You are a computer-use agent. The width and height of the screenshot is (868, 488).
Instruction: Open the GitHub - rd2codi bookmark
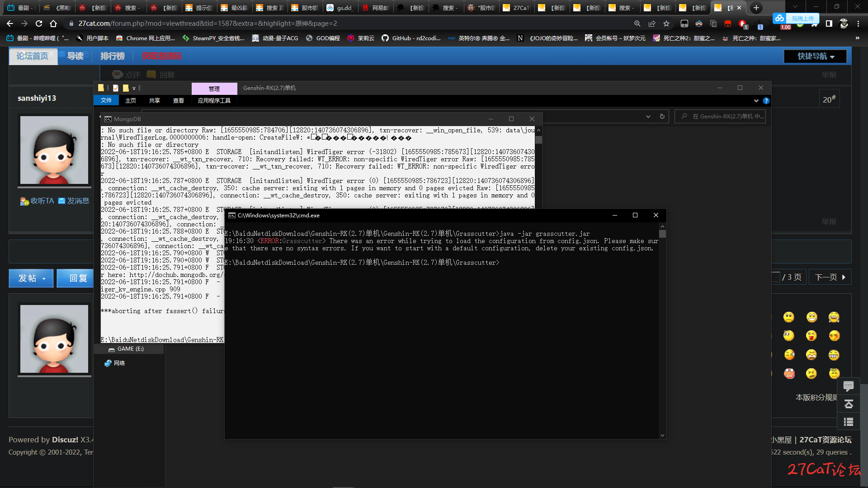(411, 38)
